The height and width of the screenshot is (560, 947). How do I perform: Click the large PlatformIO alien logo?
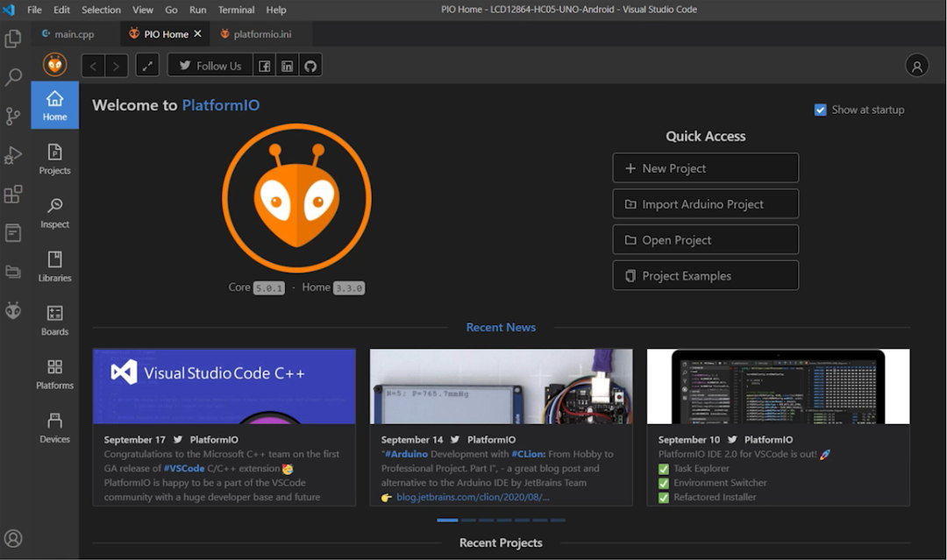click(x=296, y=199)
